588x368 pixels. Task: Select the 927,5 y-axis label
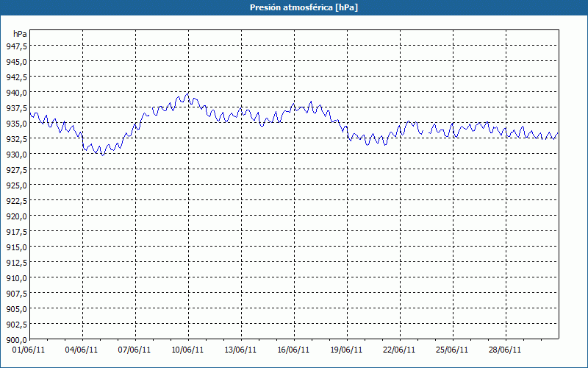click(x=16, y=170)
